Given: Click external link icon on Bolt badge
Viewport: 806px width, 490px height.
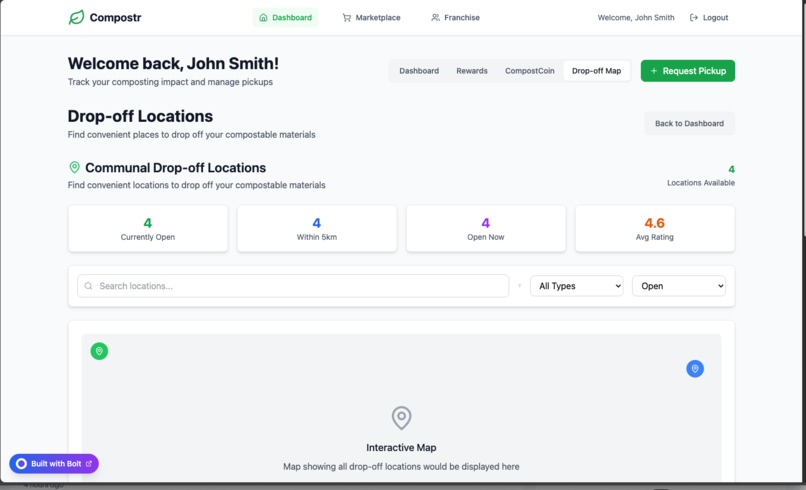Looking at the screenshot, I should [89, 464].
